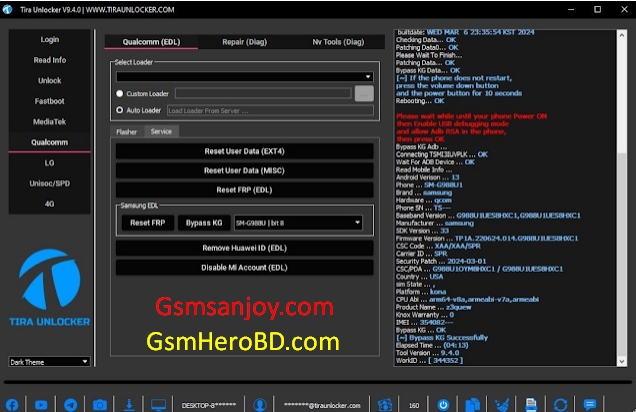Click the download arrow icon
Image resolution: width=636 pixels, height=412 pixels.
tap(129, 405)
